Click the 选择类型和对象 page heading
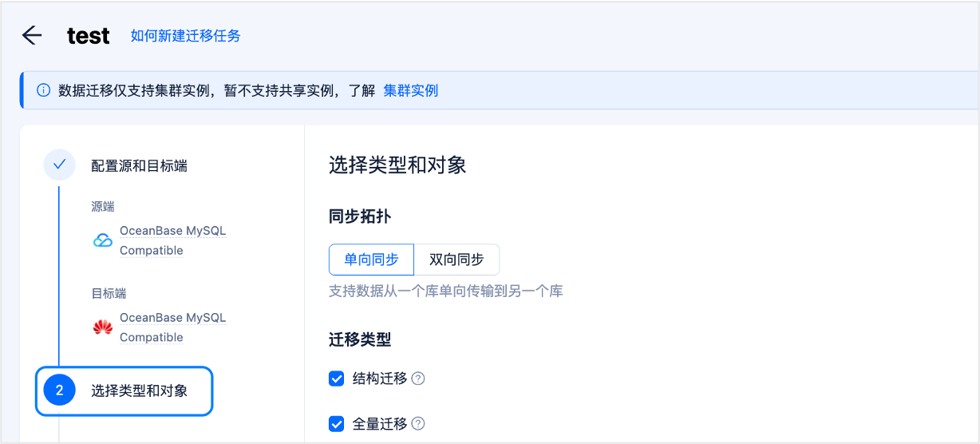The width and height of the screenshot is (980, 444). point(397,165)
